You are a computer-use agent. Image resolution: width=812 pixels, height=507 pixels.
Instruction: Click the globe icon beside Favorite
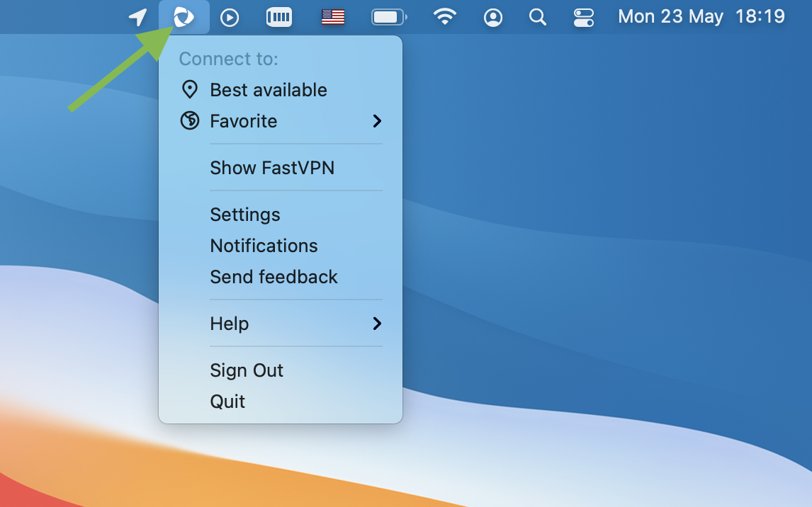click(x=189, y=120)
